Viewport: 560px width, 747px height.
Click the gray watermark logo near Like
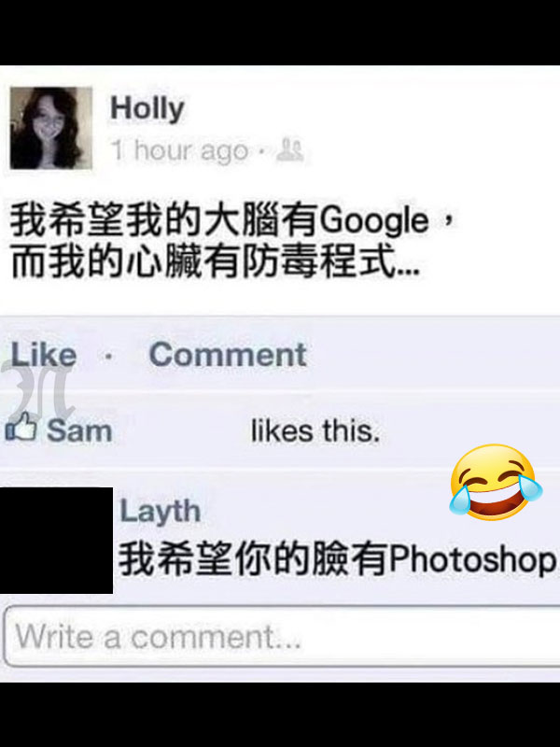[37, 393]
